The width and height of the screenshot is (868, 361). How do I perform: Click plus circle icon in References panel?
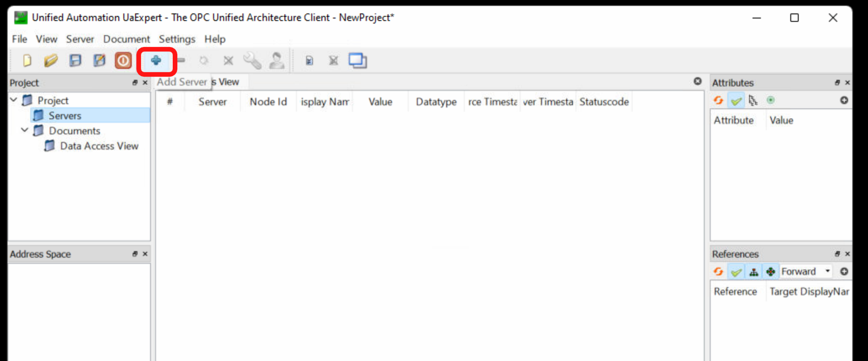844,272
